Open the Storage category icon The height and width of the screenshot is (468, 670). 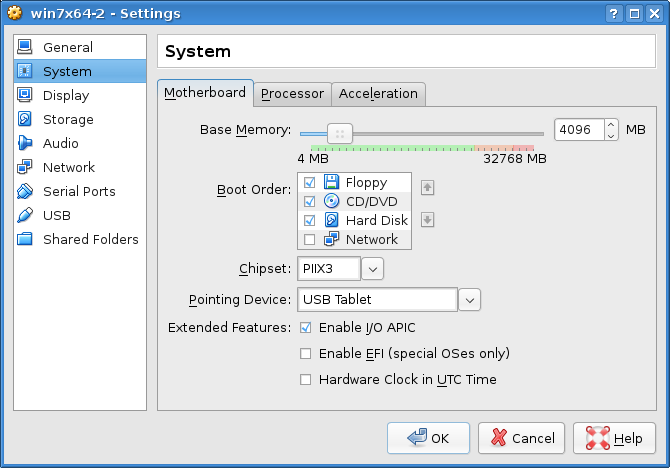tap(25, 119)
